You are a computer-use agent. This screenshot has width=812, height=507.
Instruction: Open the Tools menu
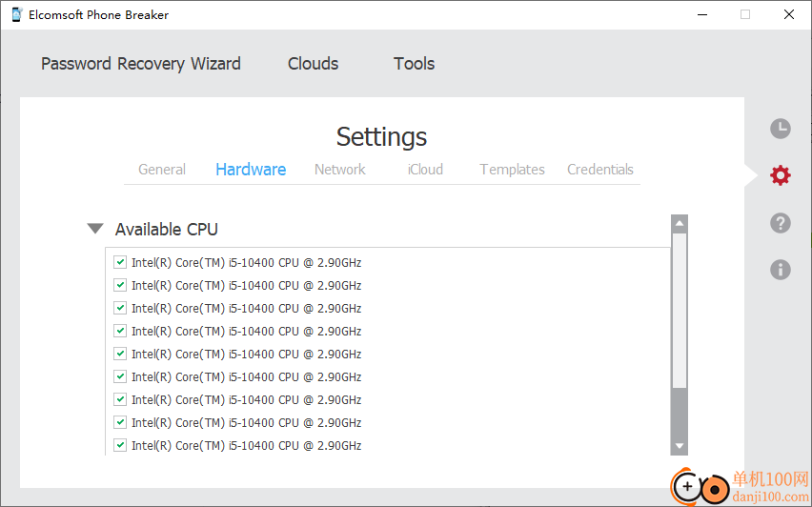[414, 64]
